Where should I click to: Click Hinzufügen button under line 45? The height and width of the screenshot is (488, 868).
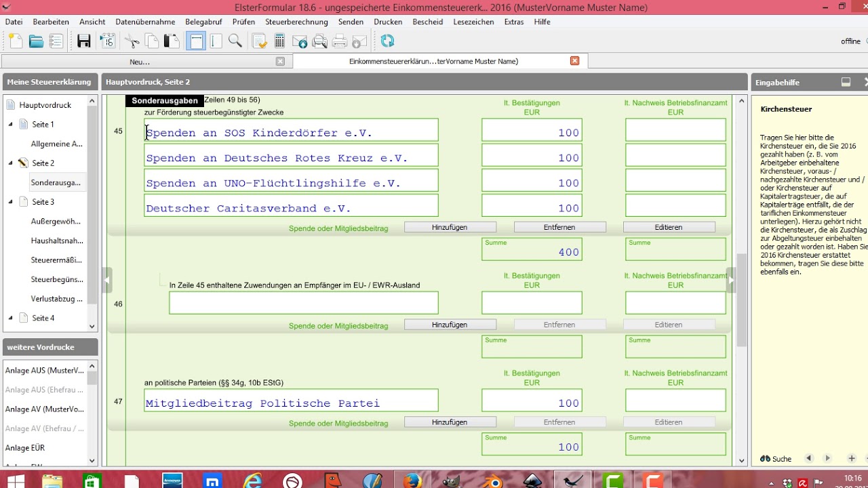point(450,227)
